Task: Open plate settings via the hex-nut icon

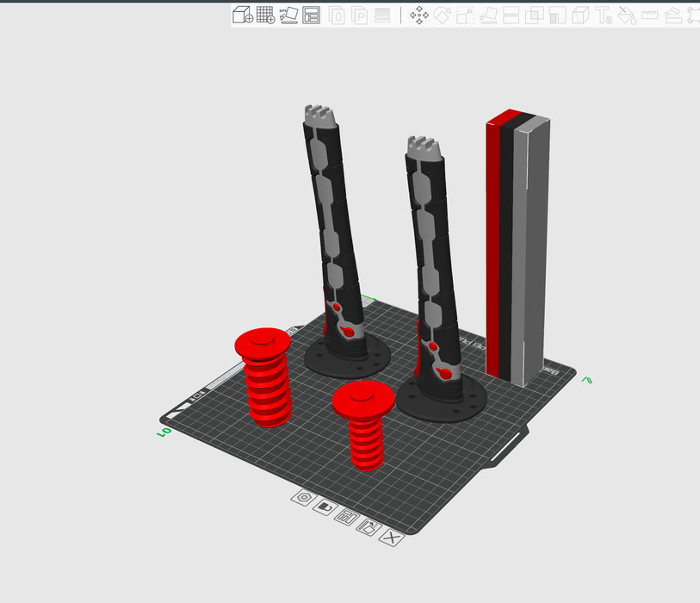Action: [x=303, y=498]
